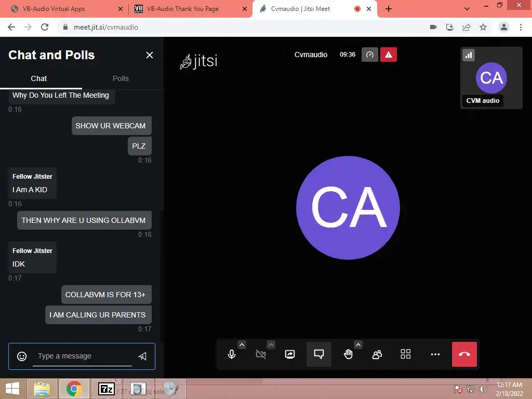Start sharing your screen
The image size is (532, 399).
(290, 354)
